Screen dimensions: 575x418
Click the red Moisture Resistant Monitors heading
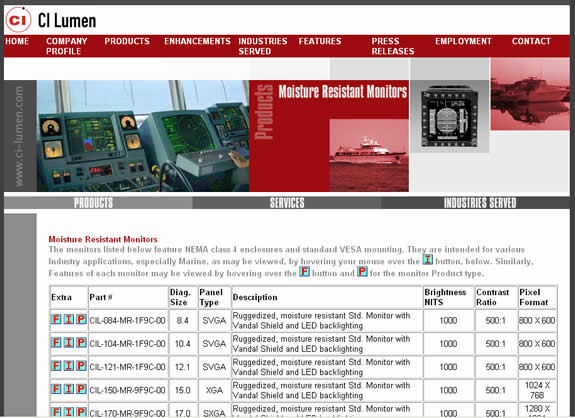(103, 239)
